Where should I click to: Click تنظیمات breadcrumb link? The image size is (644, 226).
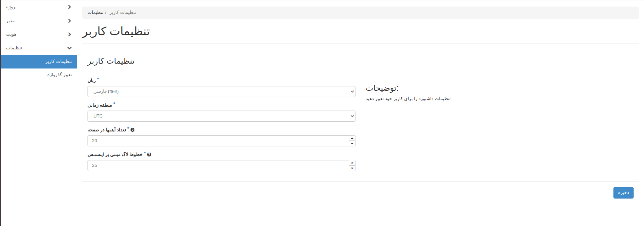click(x=95, y=13)
